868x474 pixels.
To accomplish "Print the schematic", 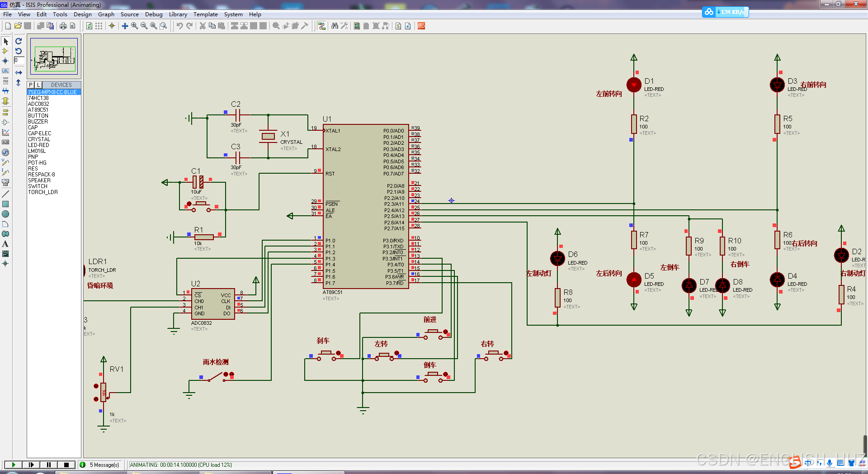I will (63, 26).
